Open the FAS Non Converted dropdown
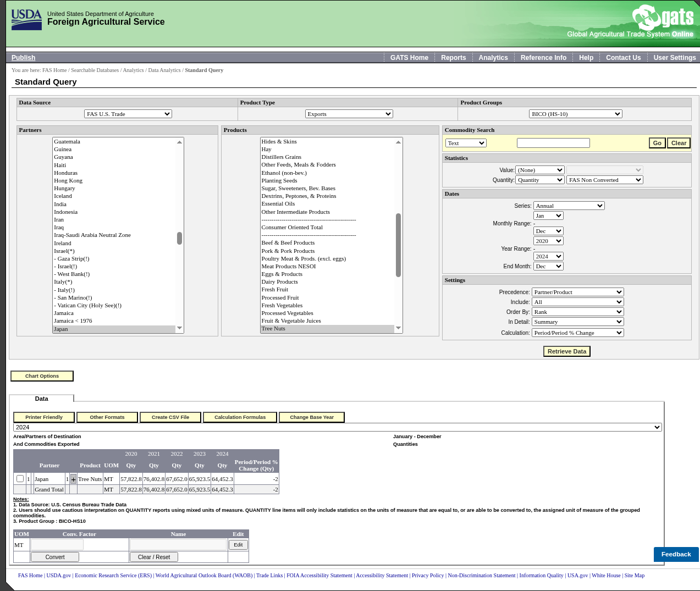The image size is (700, 591). click(605, 180)
